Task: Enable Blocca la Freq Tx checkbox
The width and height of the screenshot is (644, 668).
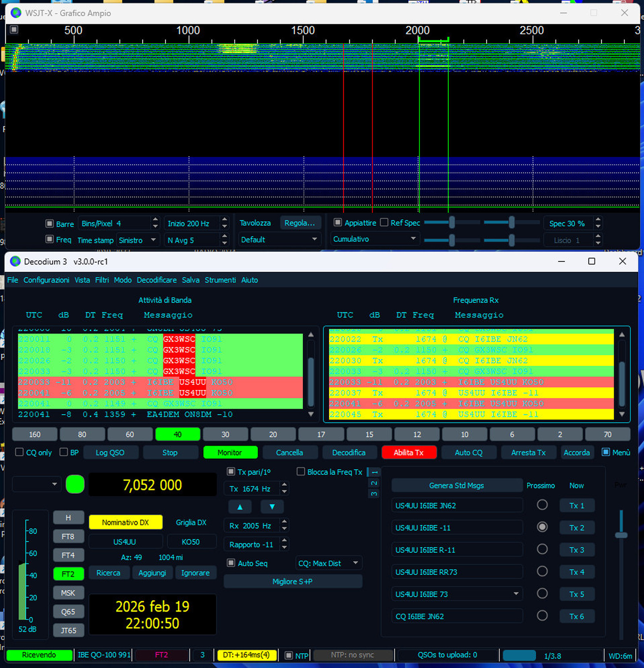Action: (301, 472)
